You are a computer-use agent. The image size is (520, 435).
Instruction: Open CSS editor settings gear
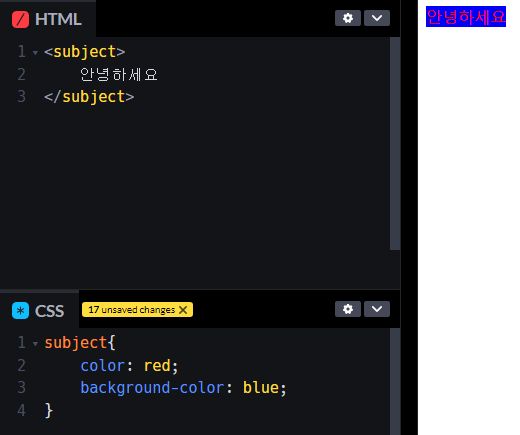(x=348, y=309)
